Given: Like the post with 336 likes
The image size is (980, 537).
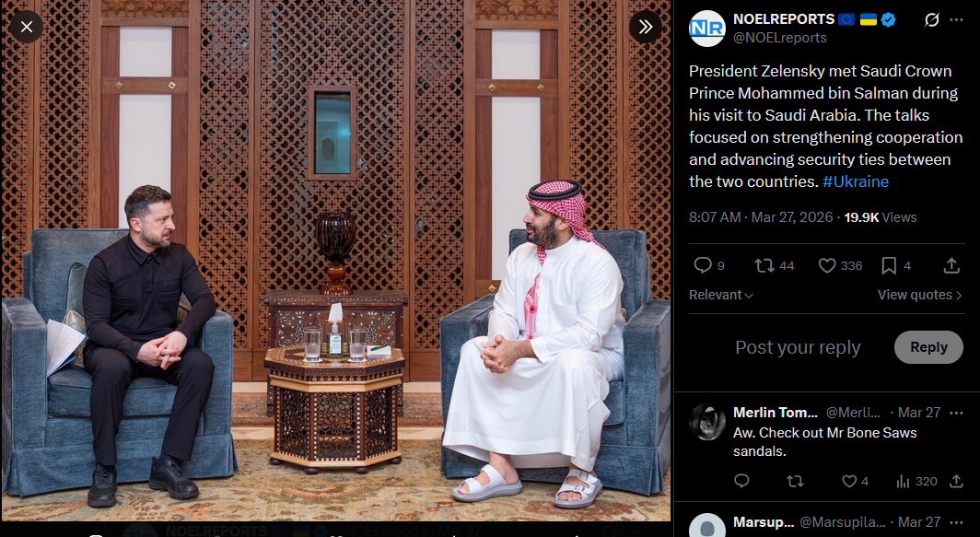Looking at the screenshot, I should [x=841, y=265].
